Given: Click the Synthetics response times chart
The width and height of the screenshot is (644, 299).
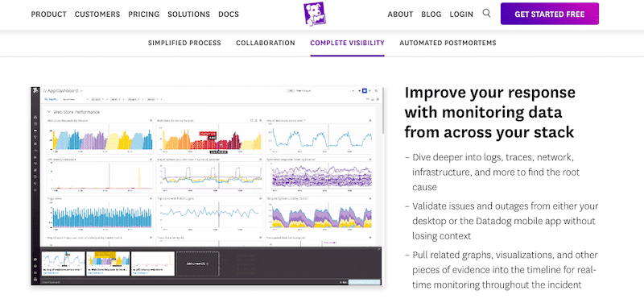Looking at the screenshot, I should click(x=321, y=176).
